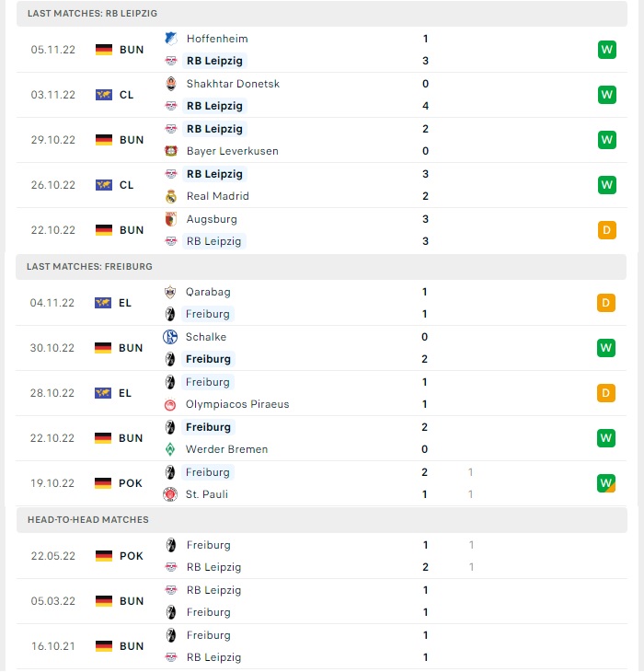Click the Qarabag club logo
This screenshot has width=644, height=672.
[x=170, y=292]
